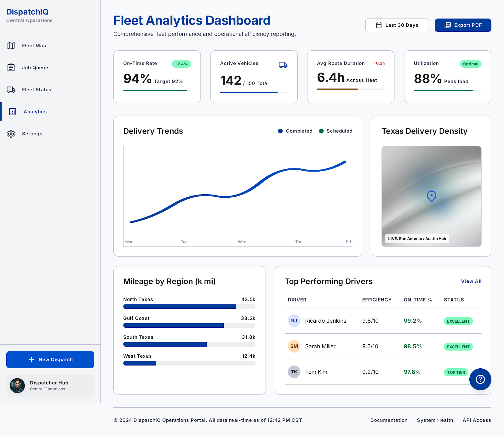Click View All in Top Performing Drivers
This screenshot has width=504, height=436.
[471, 281]
